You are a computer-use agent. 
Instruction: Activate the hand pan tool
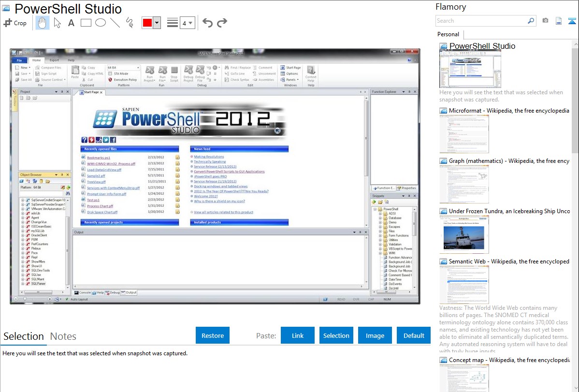(x=43, y=23)
